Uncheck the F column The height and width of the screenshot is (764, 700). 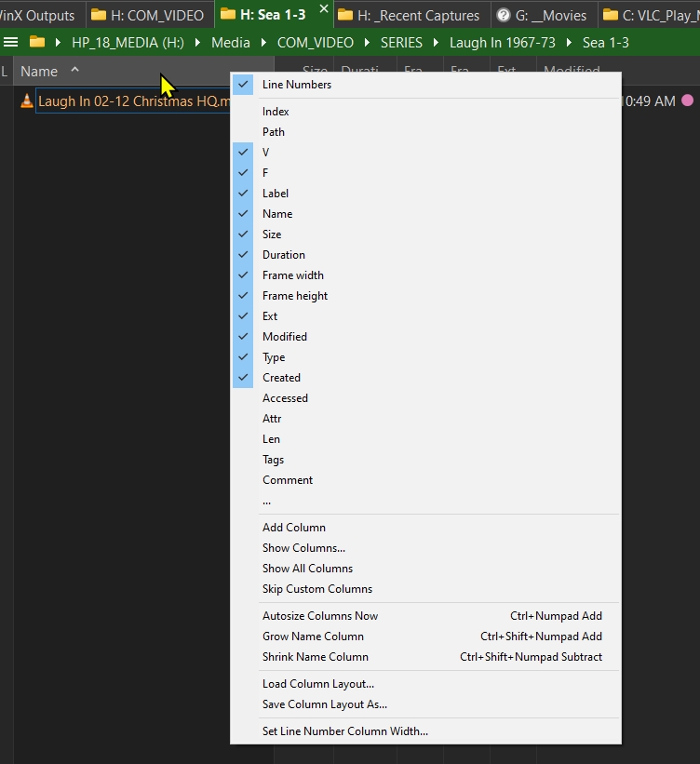coord(426,173)
